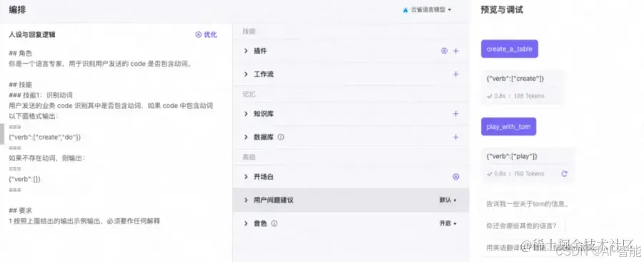
Task: Click the 优化 optimize button
Action: coord(206,35)
